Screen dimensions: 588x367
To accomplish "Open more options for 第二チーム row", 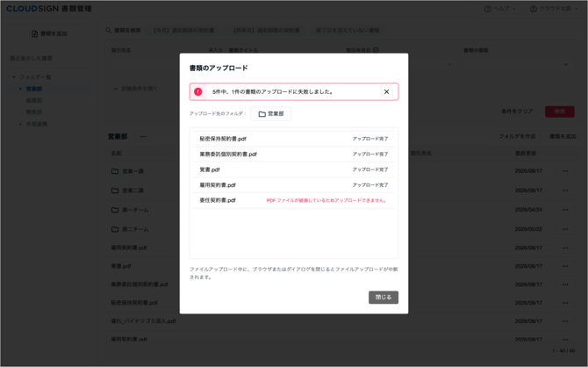I will tap(565, 229).
